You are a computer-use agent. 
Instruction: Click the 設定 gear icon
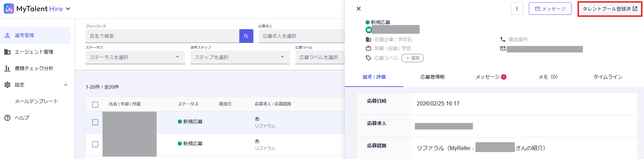[7, 85]
